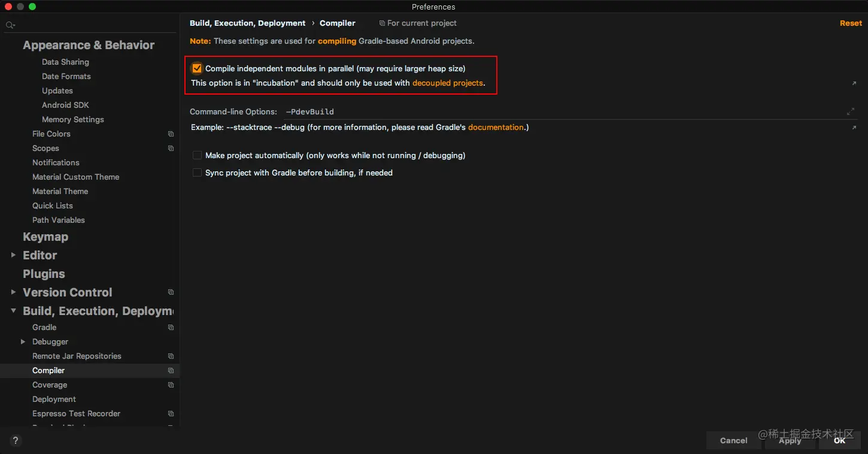Enable Make project automatically checkbox
The image size is (868, 454).
[197, 155]
